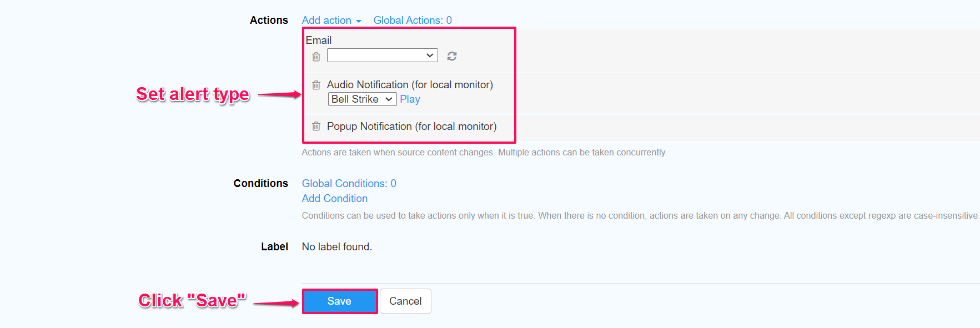The height and width of the screenshot is (328, 980).
Task: Remove Popup Notification using its trash icon
Action: coord(316,127)
